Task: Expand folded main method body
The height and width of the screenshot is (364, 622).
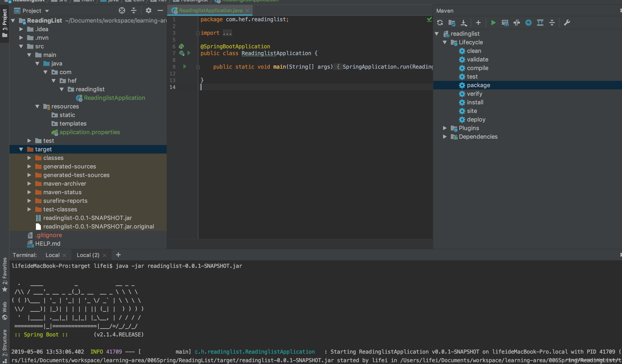Action: [198, 67]
